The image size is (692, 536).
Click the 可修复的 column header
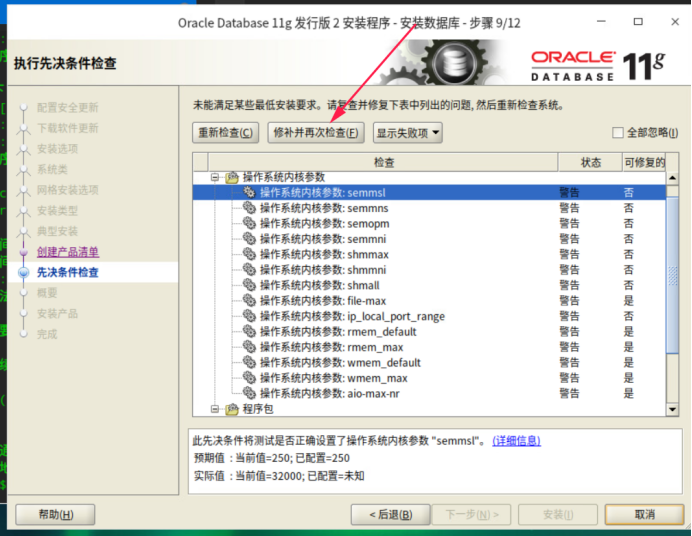coord(644,162)
